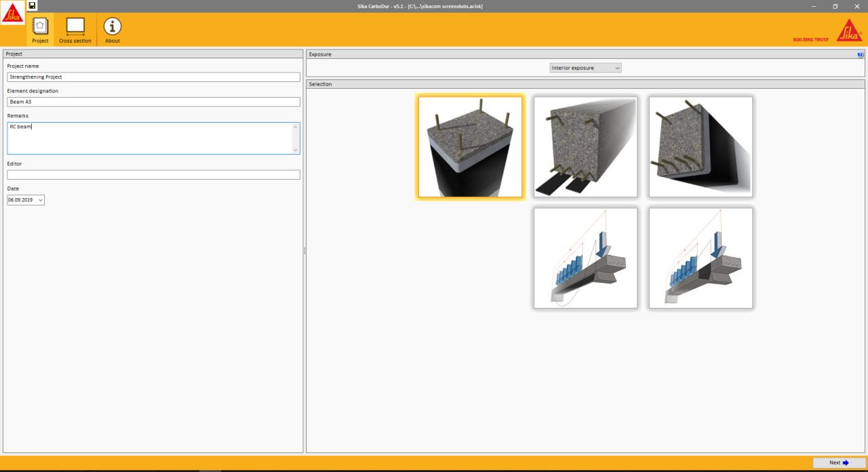The height and width of the screenshot is (472, 868).
Task: Click into the Remarks text area
Action: coord(149,138)
